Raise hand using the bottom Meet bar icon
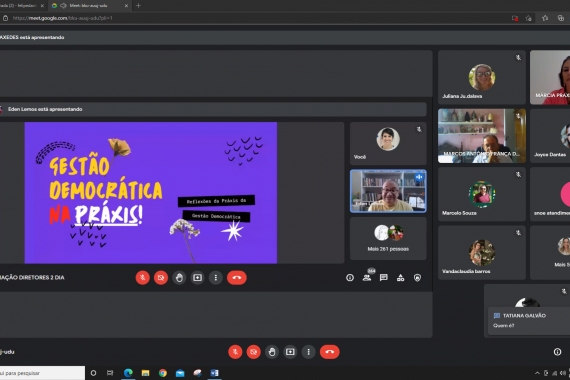Viewport: 570px width, 380px height. 272,352
